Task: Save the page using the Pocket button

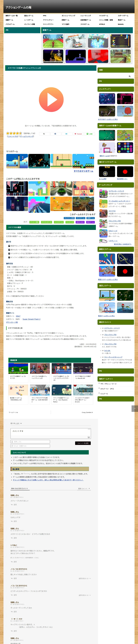Action: [78, 134]
